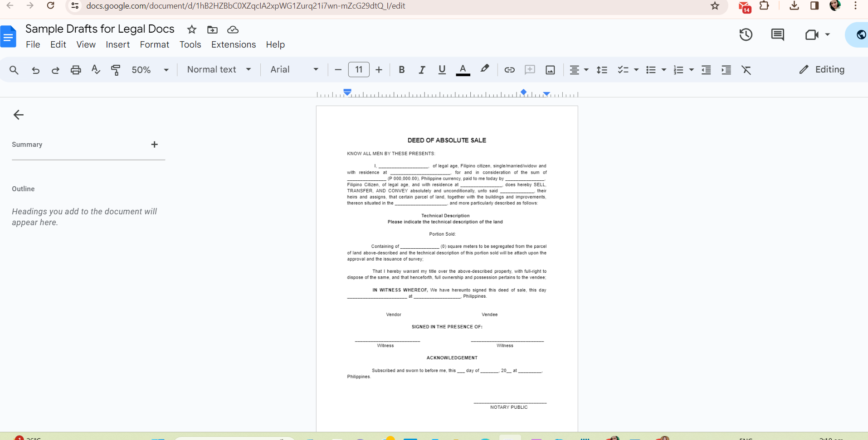Open the Tools menu
The height and width of the screenshot is (440, 868).
point(190,44)
